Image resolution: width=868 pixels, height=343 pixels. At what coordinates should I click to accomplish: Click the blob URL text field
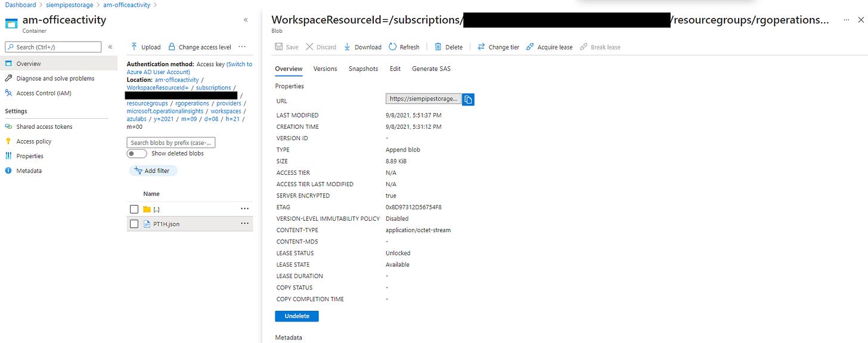(423, 99)
